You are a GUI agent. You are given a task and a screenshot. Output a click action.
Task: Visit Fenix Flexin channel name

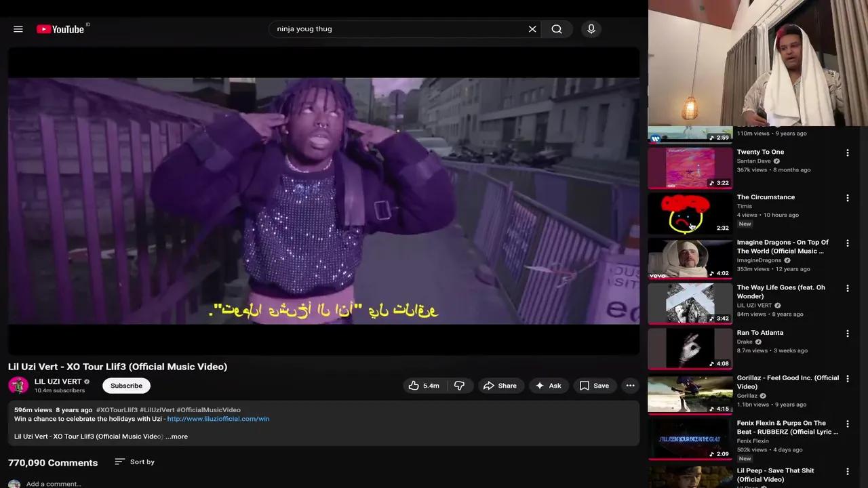[753, 441]
